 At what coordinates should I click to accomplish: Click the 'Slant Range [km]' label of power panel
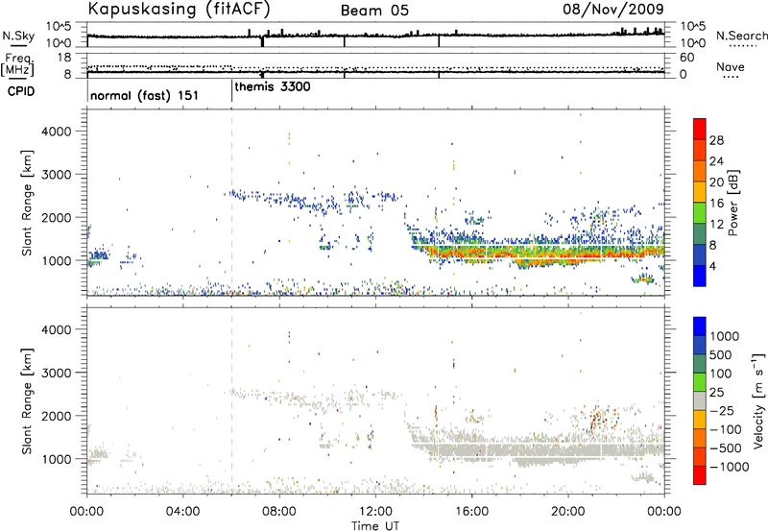[27, 204]
